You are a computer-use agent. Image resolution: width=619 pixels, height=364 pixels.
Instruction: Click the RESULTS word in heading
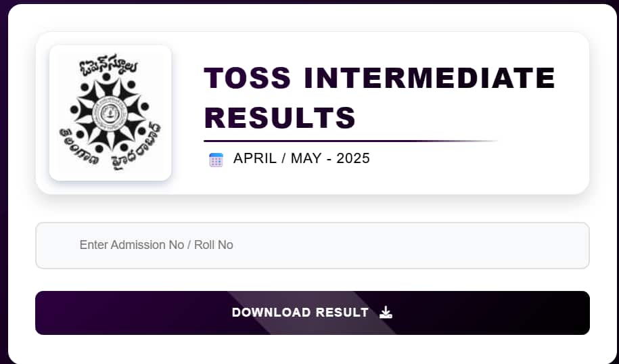[x=280, y=118]
